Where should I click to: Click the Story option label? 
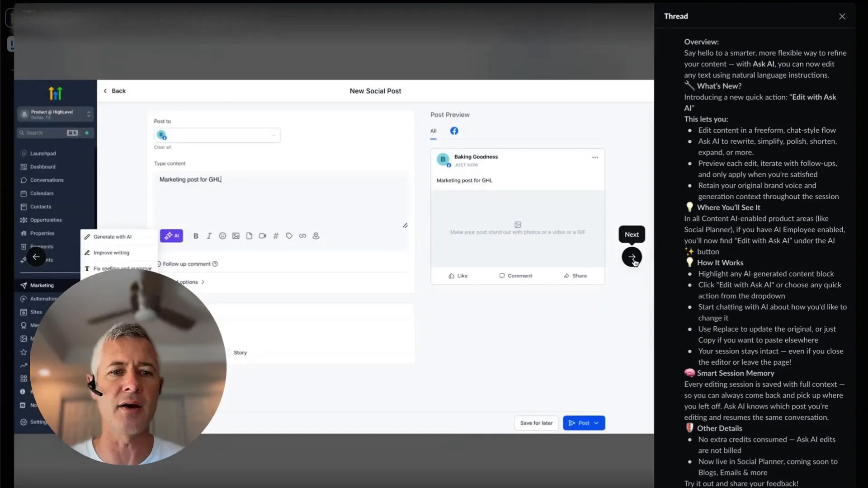click(x=240, y=353)
